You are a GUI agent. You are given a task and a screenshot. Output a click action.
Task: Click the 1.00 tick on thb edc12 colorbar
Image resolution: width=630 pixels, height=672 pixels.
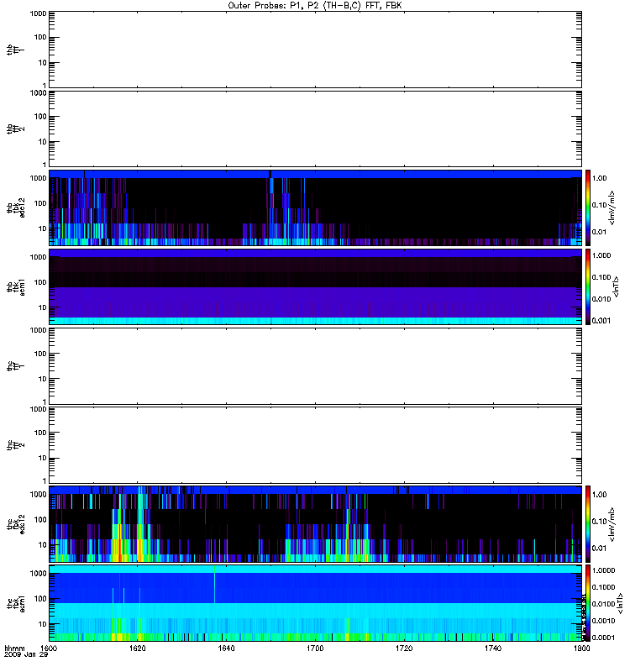point(600,178)
